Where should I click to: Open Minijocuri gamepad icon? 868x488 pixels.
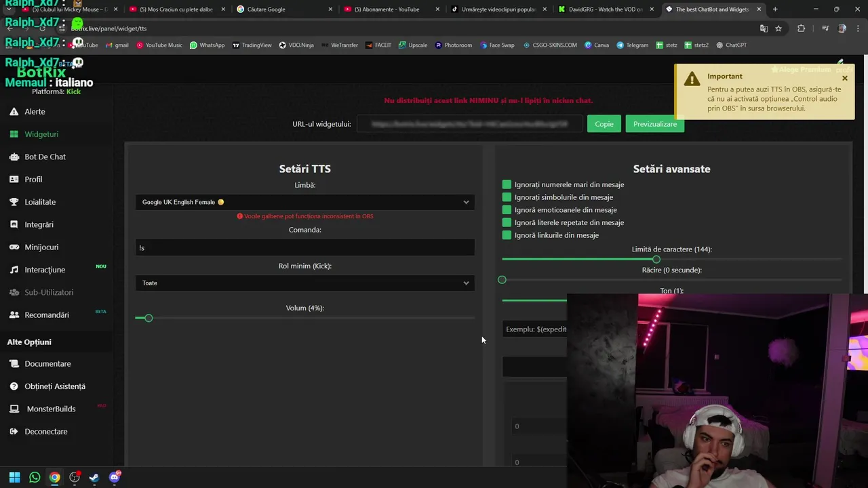tap(14, 247)
